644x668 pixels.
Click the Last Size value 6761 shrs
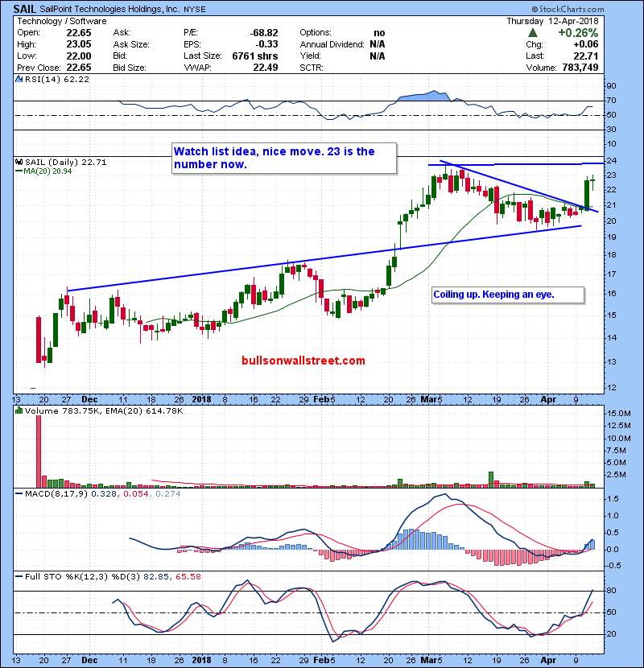click(255, 56)
